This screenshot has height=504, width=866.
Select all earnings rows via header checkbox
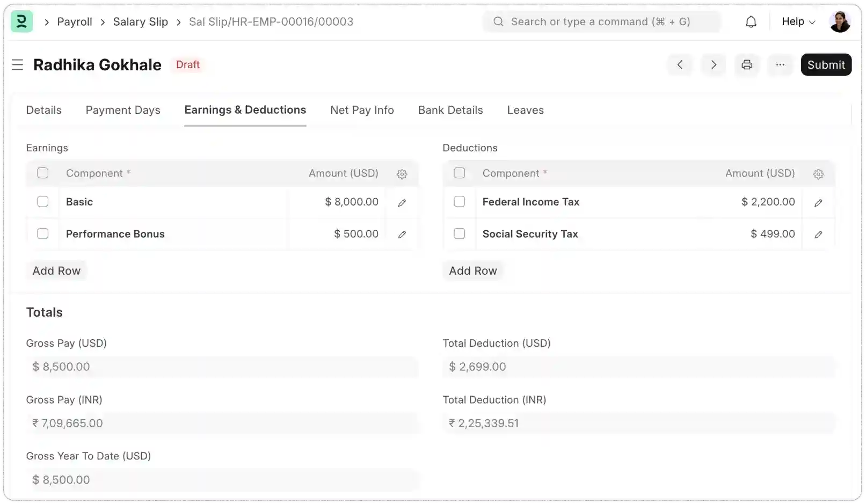(42, 173)
